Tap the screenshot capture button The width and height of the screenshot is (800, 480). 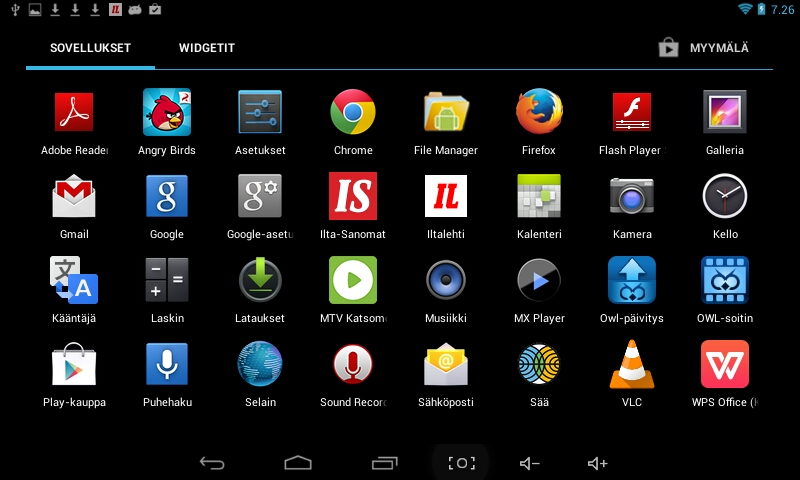click(461, 463)
